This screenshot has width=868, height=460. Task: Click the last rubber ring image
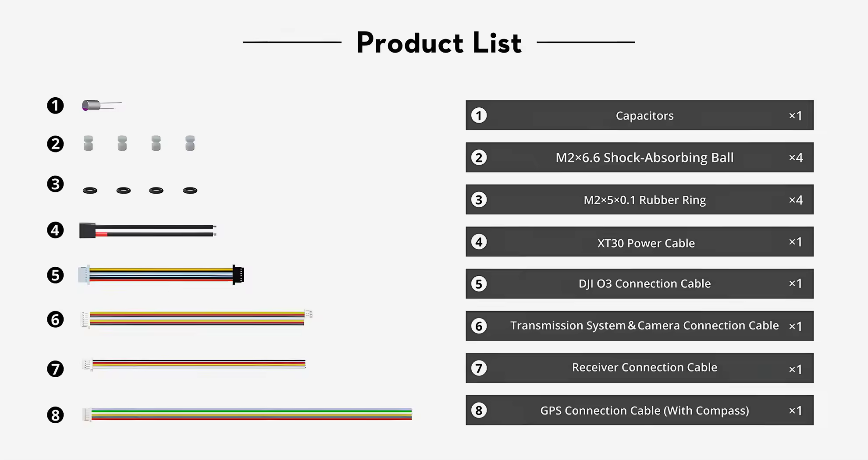tap(190, 190)
